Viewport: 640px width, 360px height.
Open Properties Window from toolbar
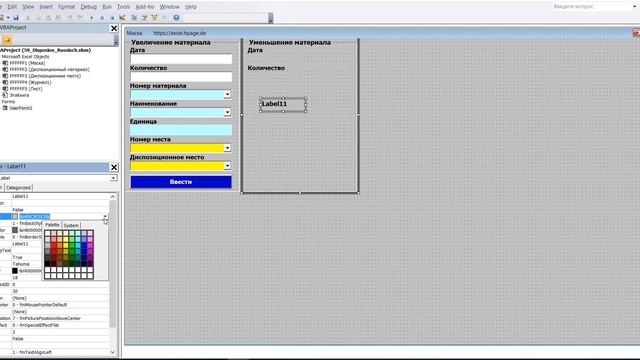[x=144, y=18]
